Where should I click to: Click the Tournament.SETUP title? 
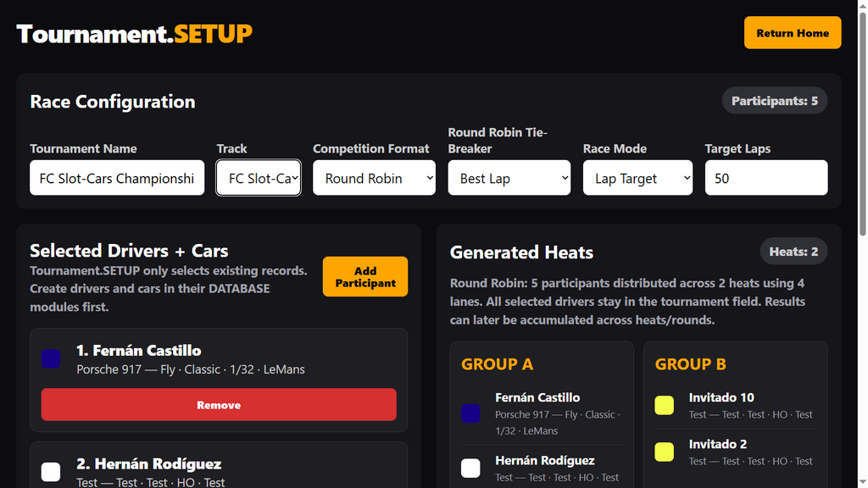135,34
